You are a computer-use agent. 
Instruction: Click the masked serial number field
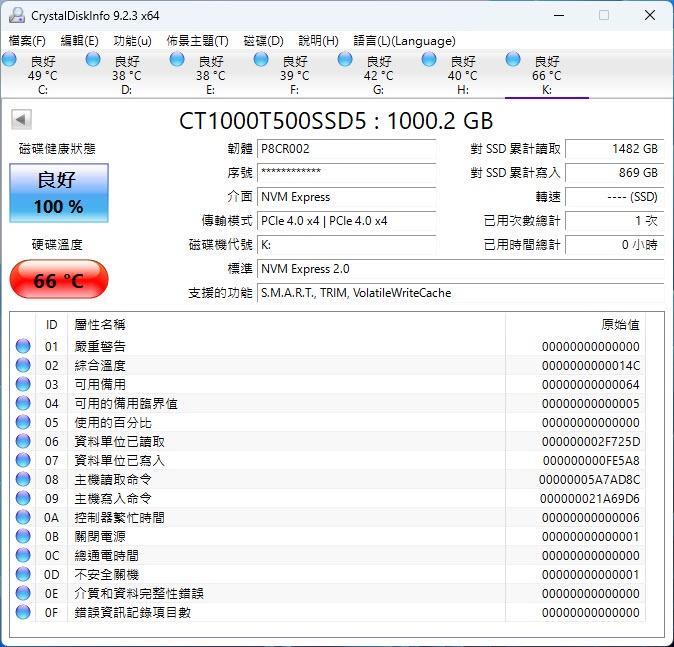346,173
